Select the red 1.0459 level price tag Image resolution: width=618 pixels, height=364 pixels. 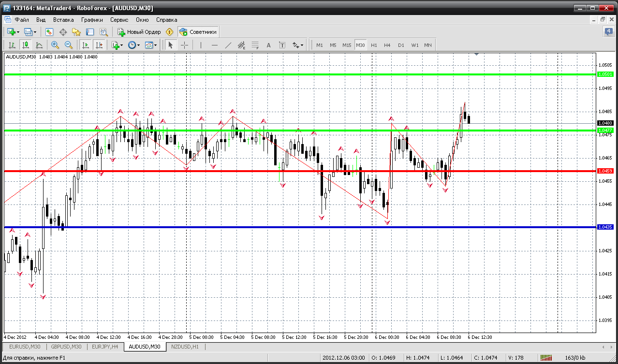tap(605, 171)
